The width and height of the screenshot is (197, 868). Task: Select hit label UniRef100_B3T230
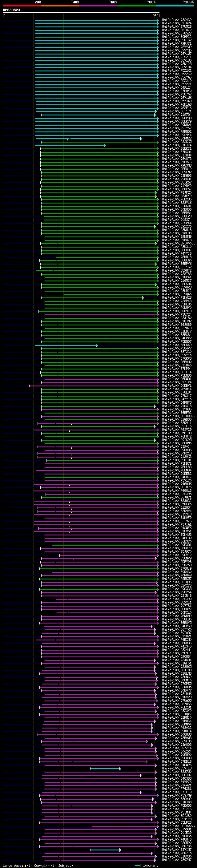(177, 352)
